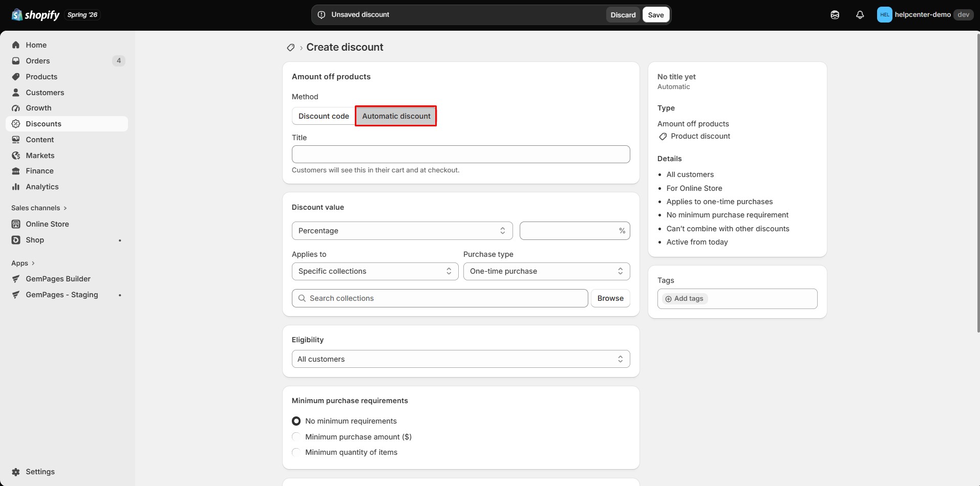The width and height of the screenshot is (980, 486).
Task: Click the Shopify logo in the top bar
Action: pyautogui.click(x=35, y=15)
